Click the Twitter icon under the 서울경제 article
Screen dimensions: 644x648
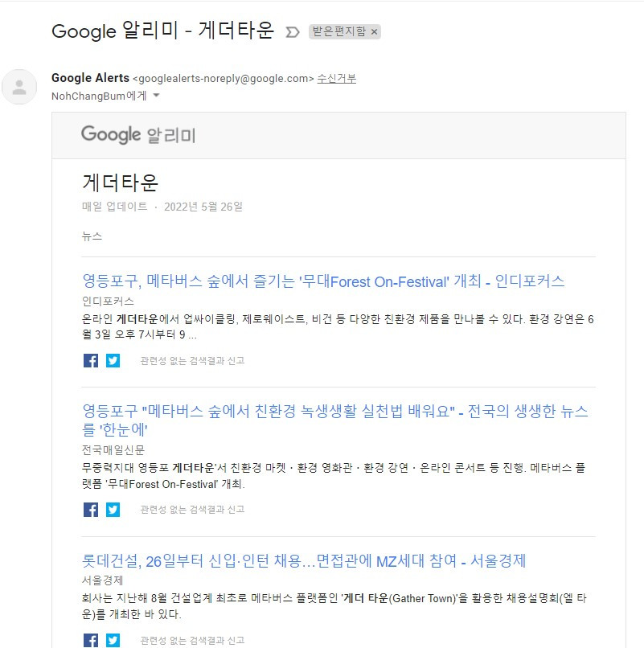pyautogui.click(x=113, y=641)
